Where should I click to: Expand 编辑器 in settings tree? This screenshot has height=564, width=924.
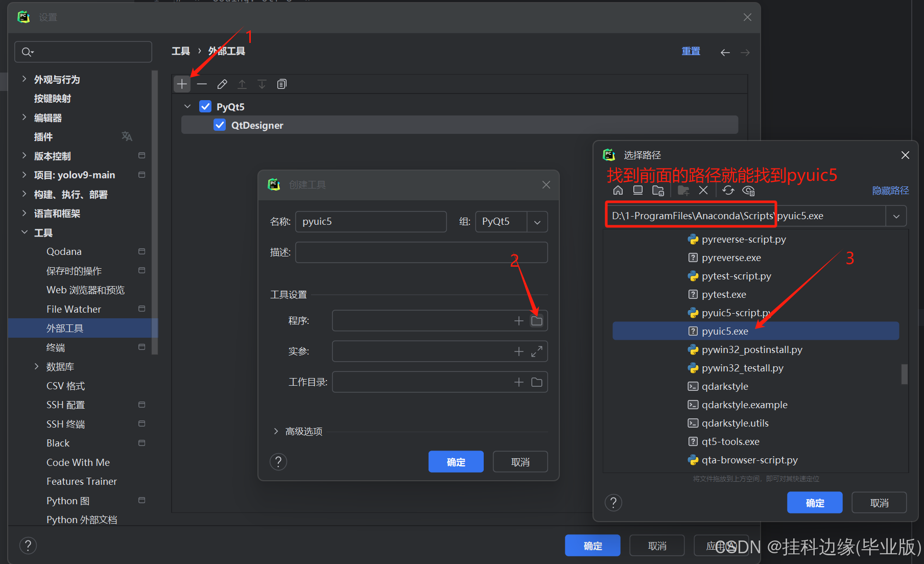(x=24, y=118)
